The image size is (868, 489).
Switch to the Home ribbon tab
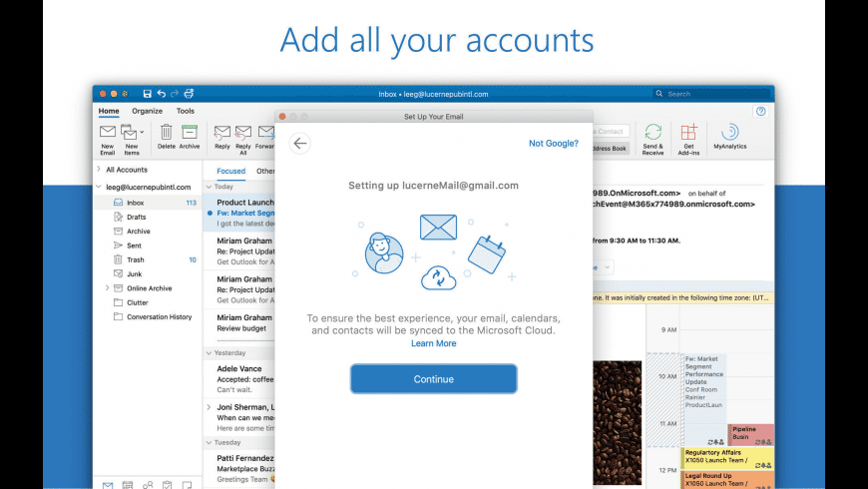pyautogui.click(x=109, y=111)
